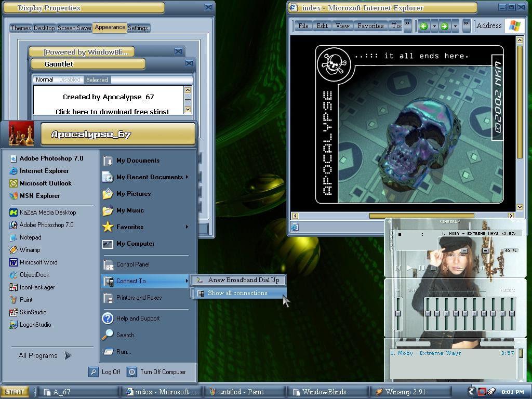Switch to the Themes tab in Display Properties

point(21,28)
